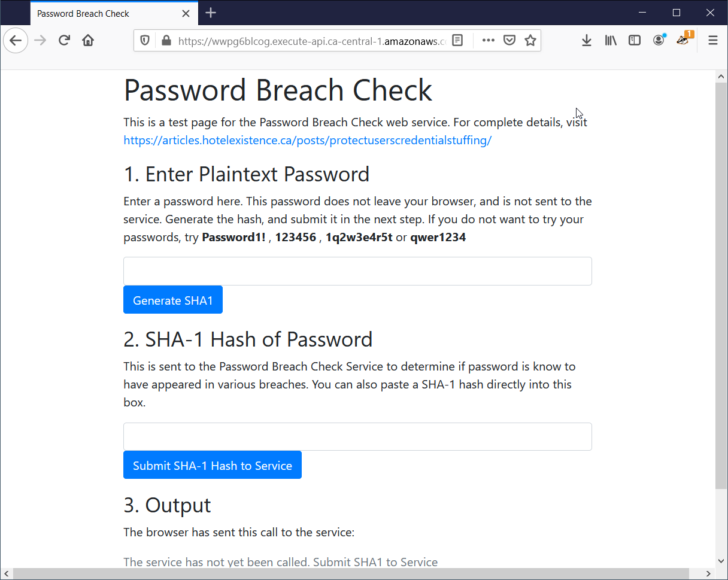Click the padlock site security icon

click(166, 41)
